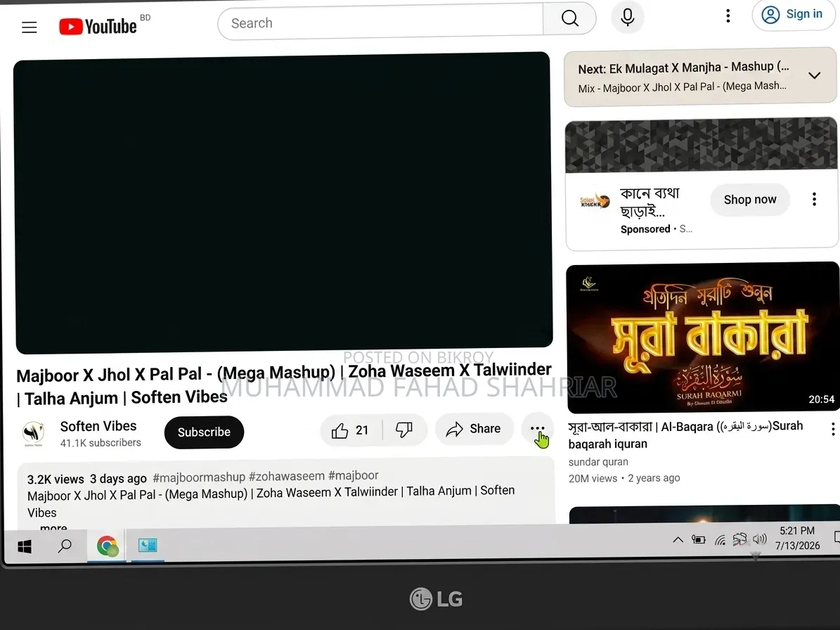Open the taskbar clock showing 5:21 PM
840x630 pixels.
tap(797, 538)
